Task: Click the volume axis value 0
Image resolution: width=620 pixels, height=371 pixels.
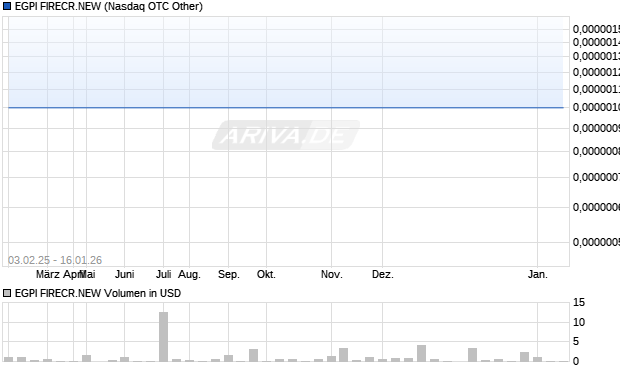Action: click(576, 361)
